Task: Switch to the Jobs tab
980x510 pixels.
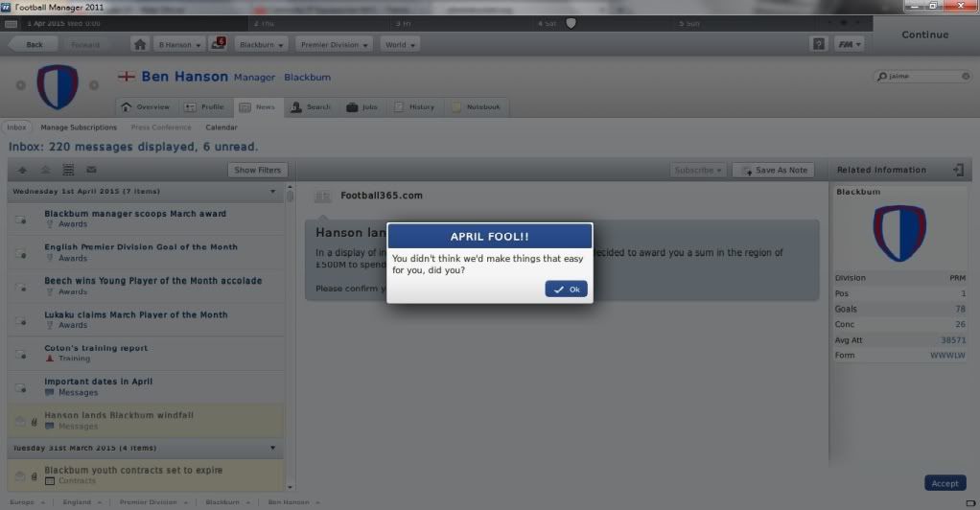Action: (x=362, y=107)
